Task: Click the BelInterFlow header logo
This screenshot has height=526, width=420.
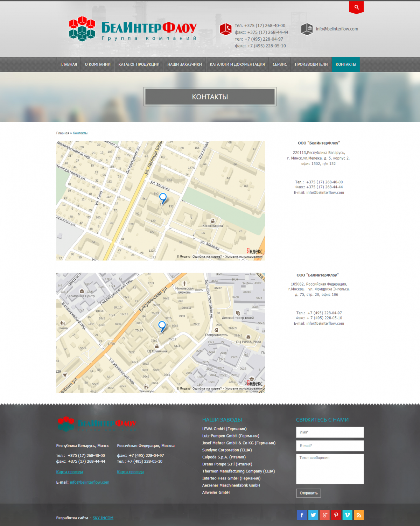Action: [x=133, y=29]
